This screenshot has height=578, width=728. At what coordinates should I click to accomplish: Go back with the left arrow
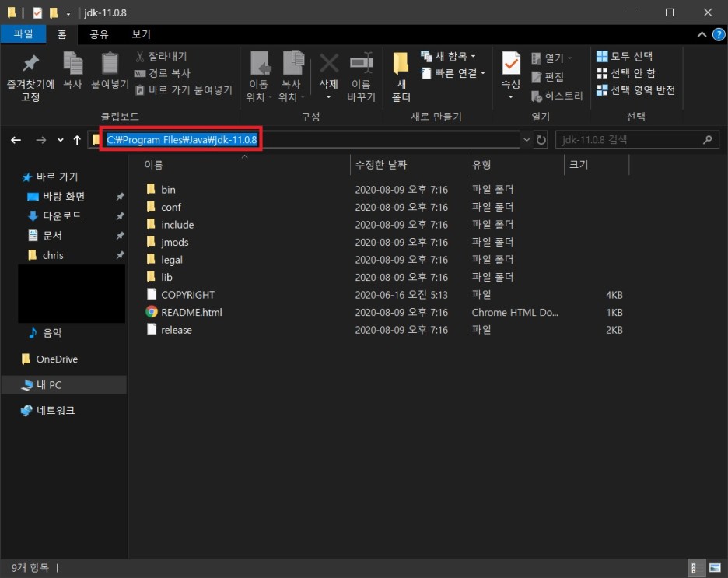coord(16,140)
